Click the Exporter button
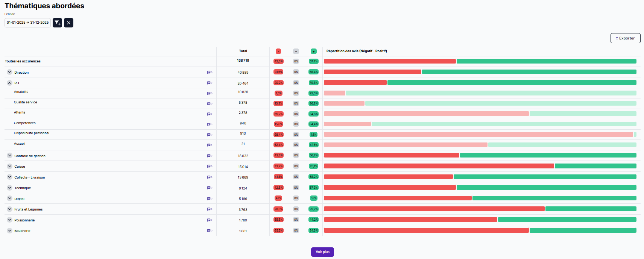The width and height of the screenshot is (644, 259). tap(625, 38)
